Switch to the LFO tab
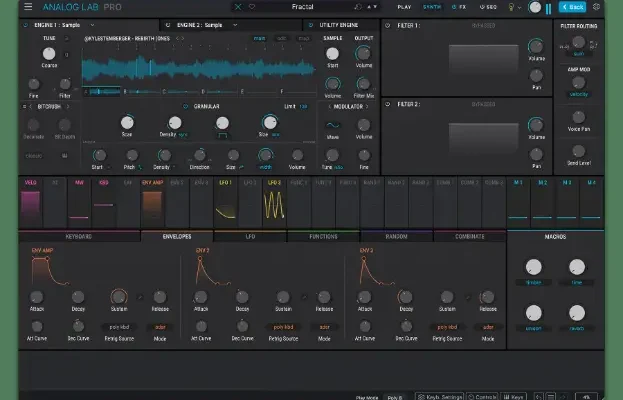 pyautogui.click(x=250, y=237)
